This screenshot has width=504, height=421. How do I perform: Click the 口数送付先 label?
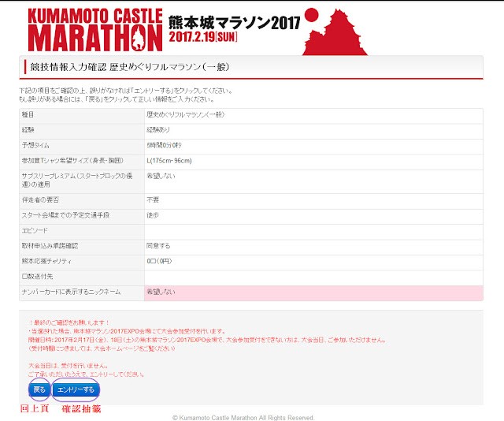tap(37, 277)
